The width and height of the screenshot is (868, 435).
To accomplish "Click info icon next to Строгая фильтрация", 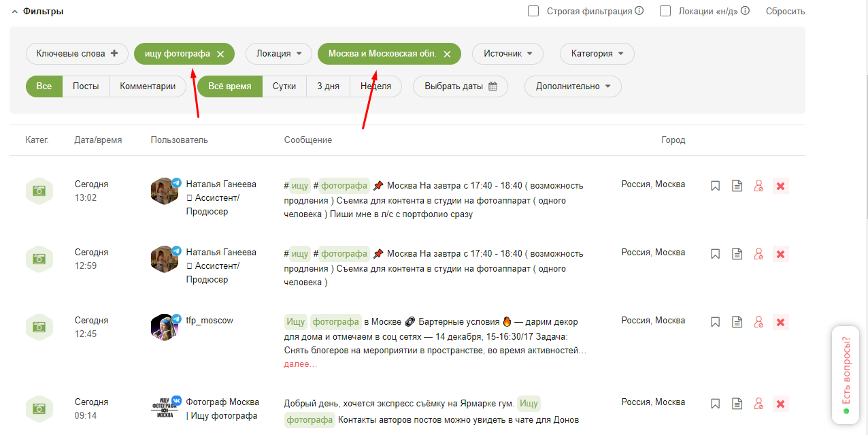I will coord(639,11).
